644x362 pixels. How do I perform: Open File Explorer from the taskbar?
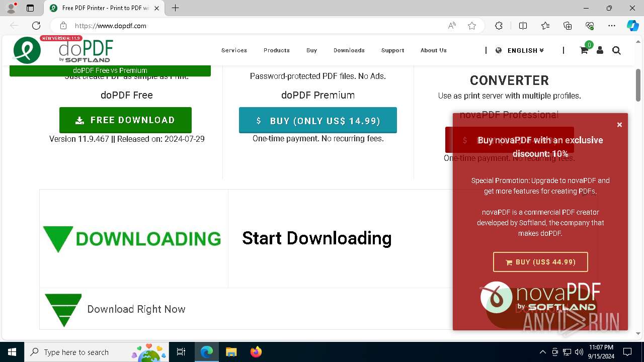pos(231,352)
